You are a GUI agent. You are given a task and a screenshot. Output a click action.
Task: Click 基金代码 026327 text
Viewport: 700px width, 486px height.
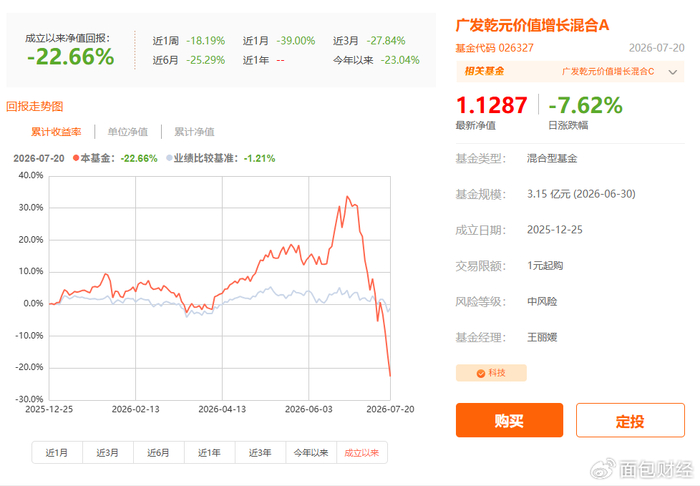494,48
